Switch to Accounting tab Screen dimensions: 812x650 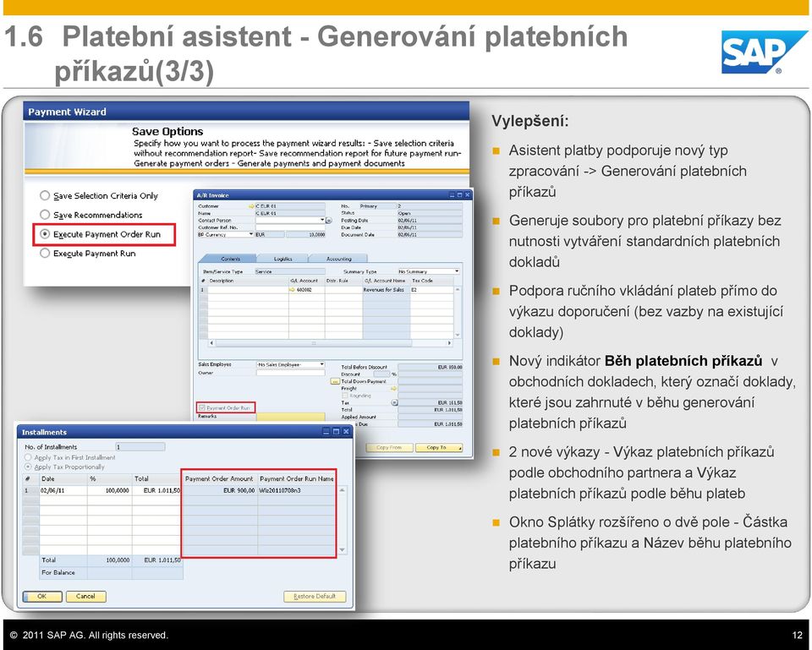338,259
